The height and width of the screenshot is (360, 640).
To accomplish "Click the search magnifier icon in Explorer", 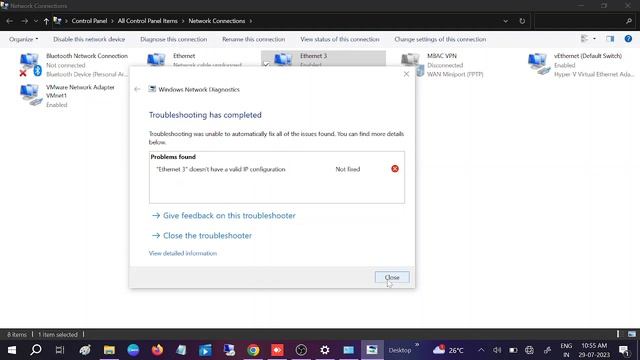I will [x=629, y=21].
